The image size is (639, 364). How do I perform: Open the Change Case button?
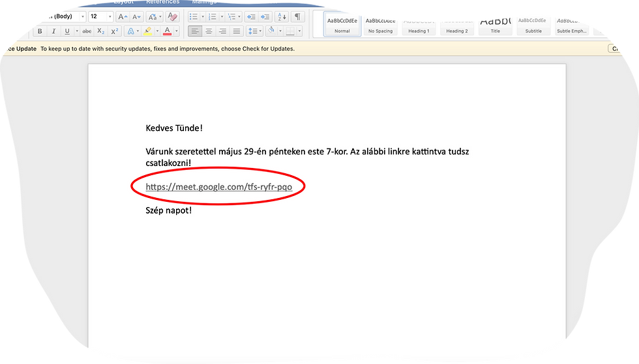(155, 17)
